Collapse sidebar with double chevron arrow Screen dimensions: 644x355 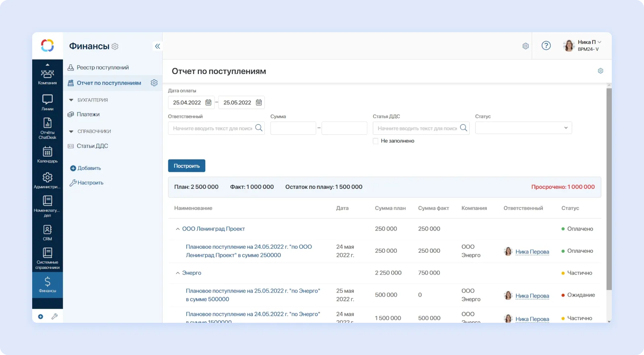tap(157, 46)
